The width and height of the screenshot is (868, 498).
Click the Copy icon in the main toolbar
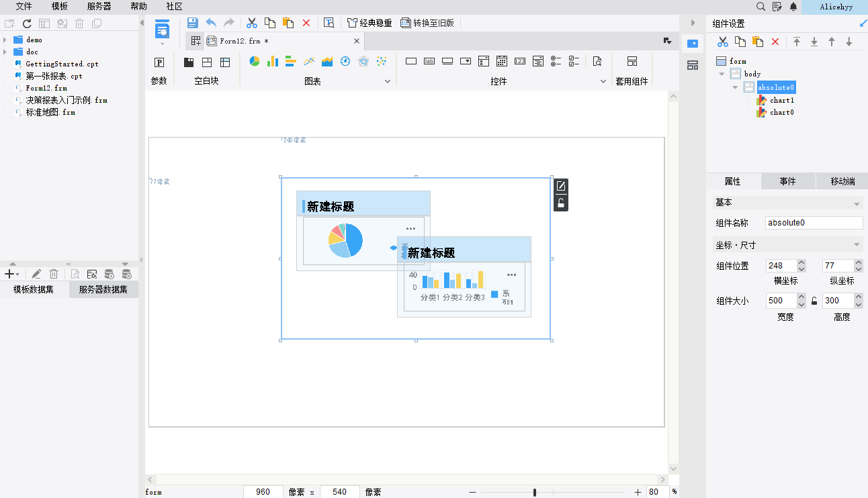[x=270, y=23]
